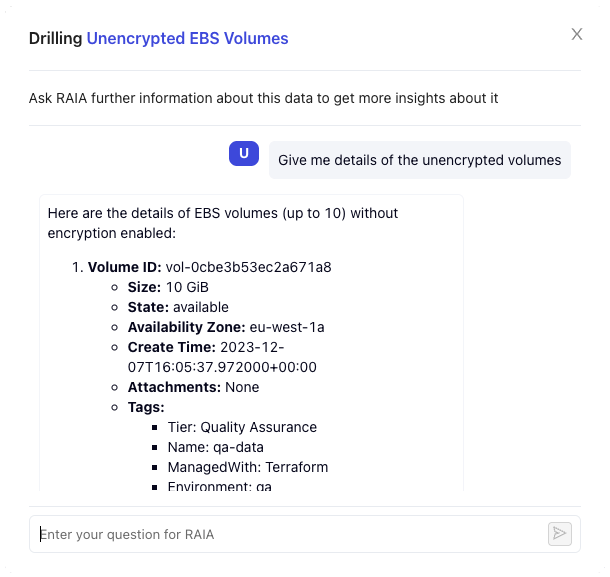Click the Create Time timestamp entry

pos(222,357)
